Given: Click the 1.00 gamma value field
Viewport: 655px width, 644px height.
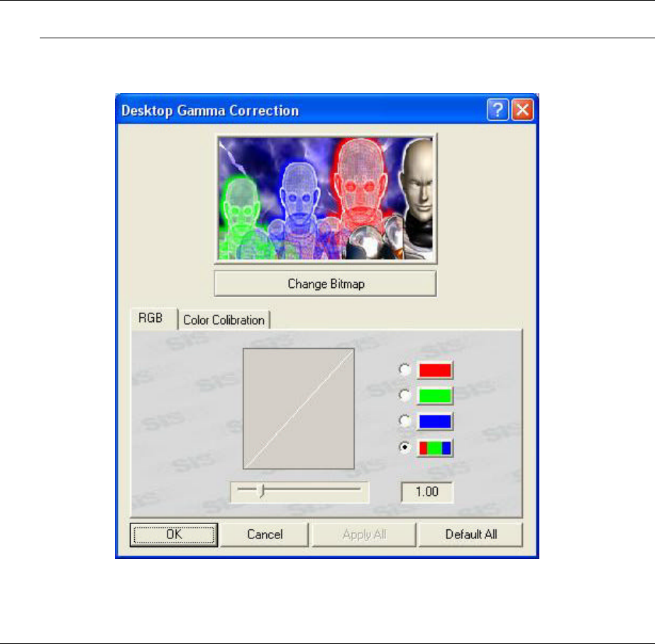Looking at the screenshot, I should [427, 492].
